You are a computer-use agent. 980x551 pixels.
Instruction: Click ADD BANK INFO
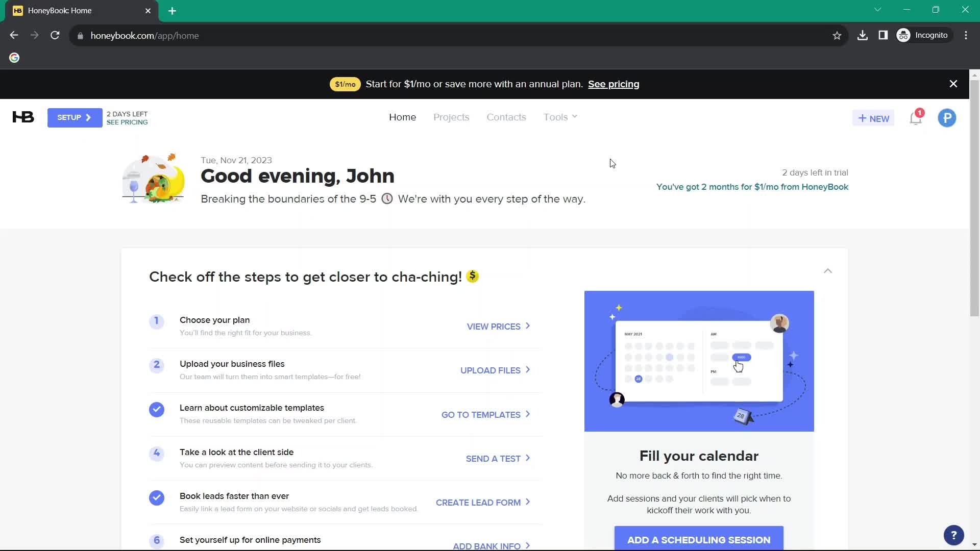pos(491,545)
